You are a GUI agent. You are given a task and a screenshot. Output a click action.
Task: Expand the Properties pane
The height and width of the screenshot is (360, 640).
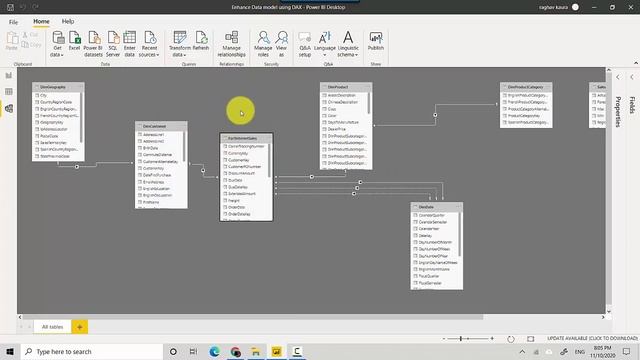(618, 112)
